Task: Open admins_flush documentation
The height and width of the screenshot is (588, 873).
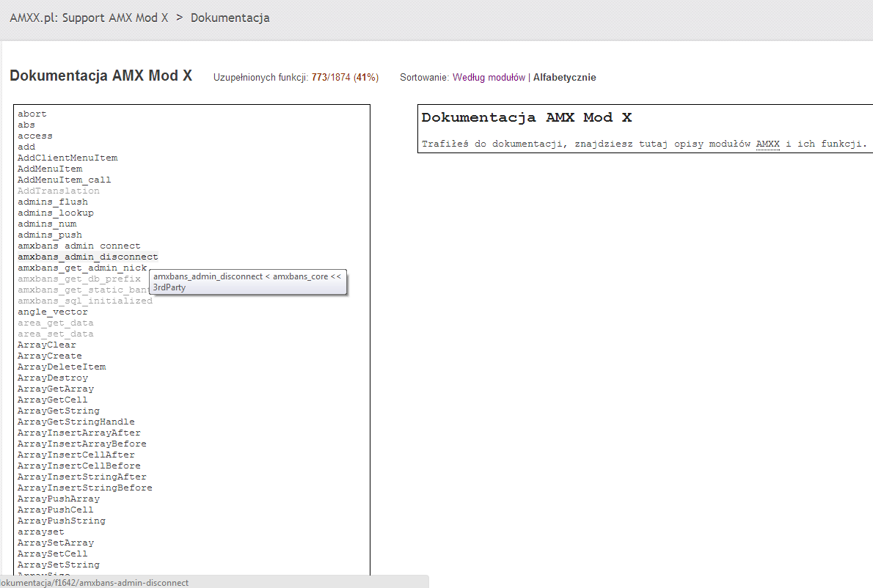Action: (52, 202)
